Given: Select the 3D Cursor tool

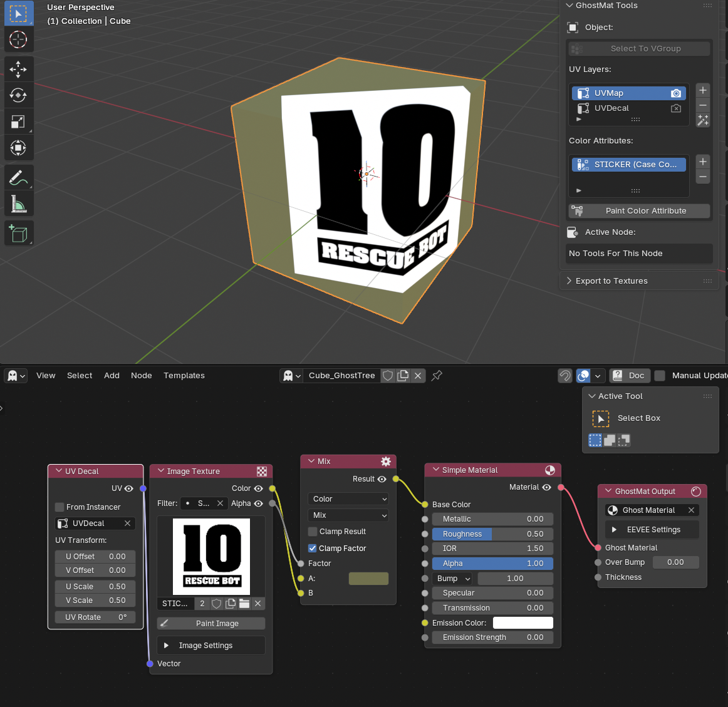Looking at the screenshot, I should point(18,39).
